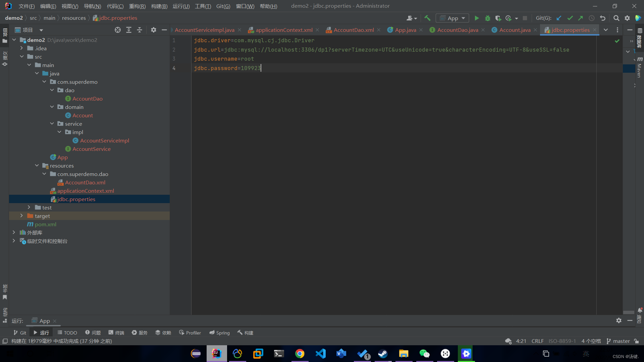
Task: Click the ISO-8859-1 file encoding
Action: coord(562,341)
